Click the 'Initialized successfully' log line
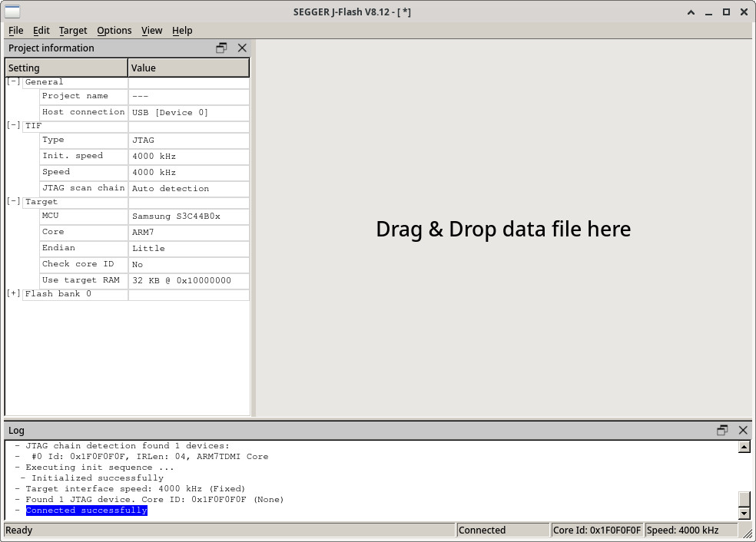Screen dimensions: 756x542 98,478
